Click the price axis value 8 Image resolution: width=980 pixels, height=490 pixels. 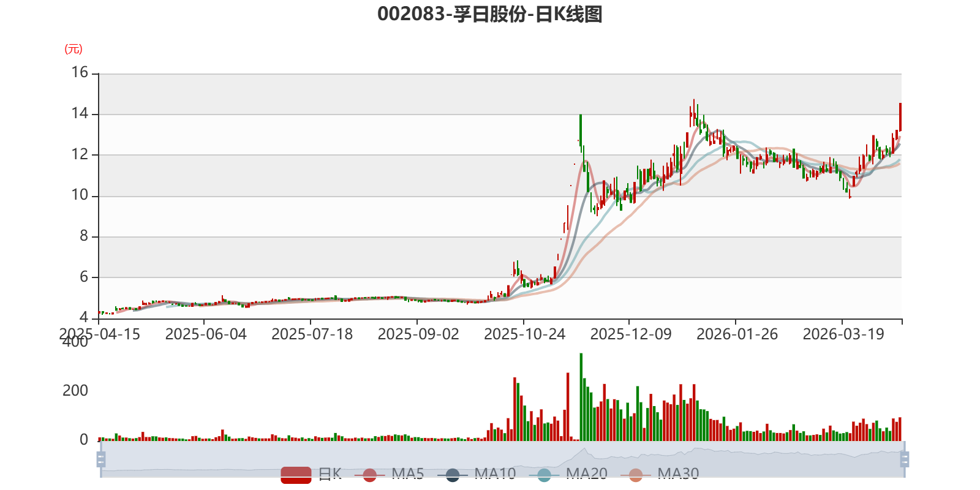tap(84, 236)
